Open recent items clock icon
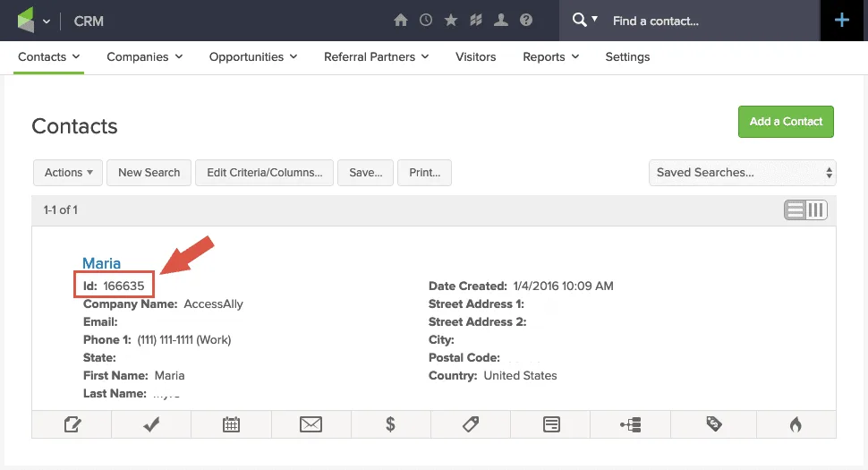868x470 pixels. (x=426, y=20)
